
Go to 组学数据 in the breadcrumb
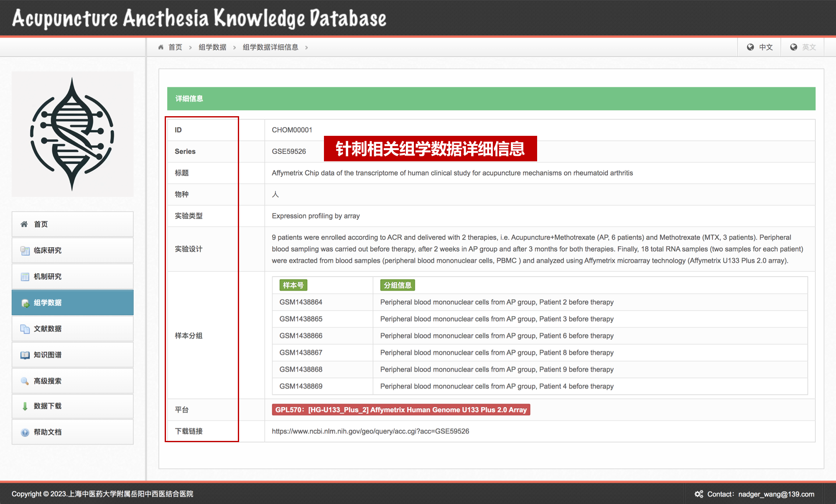[212, 47]
